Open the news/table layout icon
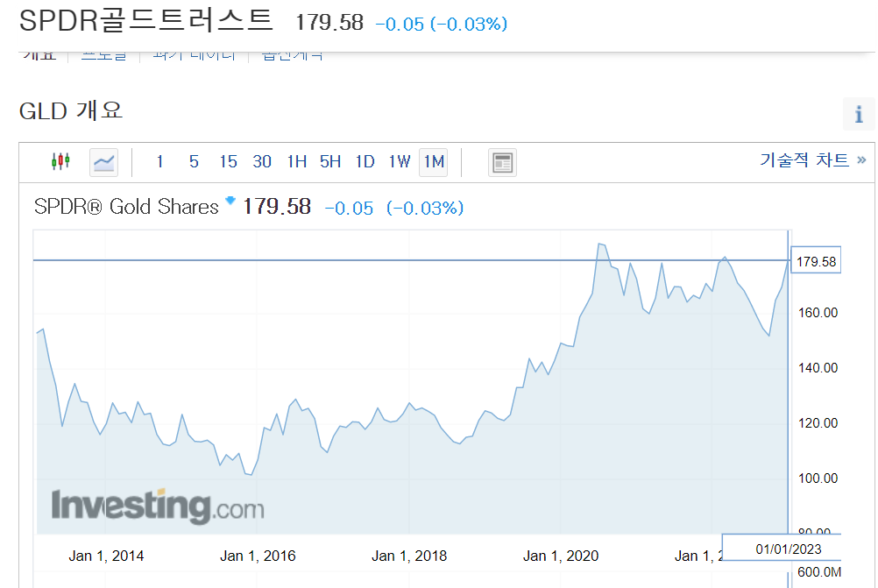The image size is (878, 588). [502, 162]
